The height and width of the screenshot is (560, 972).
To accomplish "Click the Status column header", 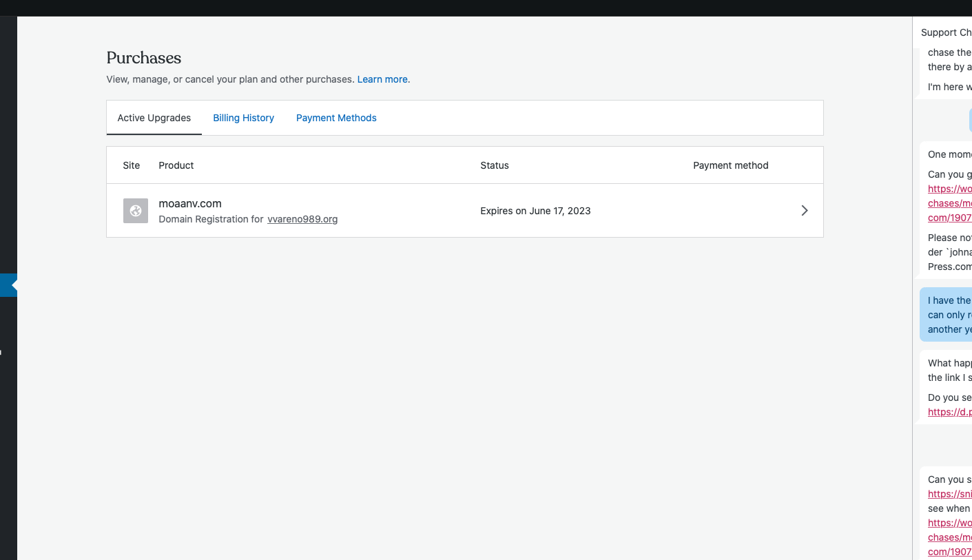I will point(495,165).
